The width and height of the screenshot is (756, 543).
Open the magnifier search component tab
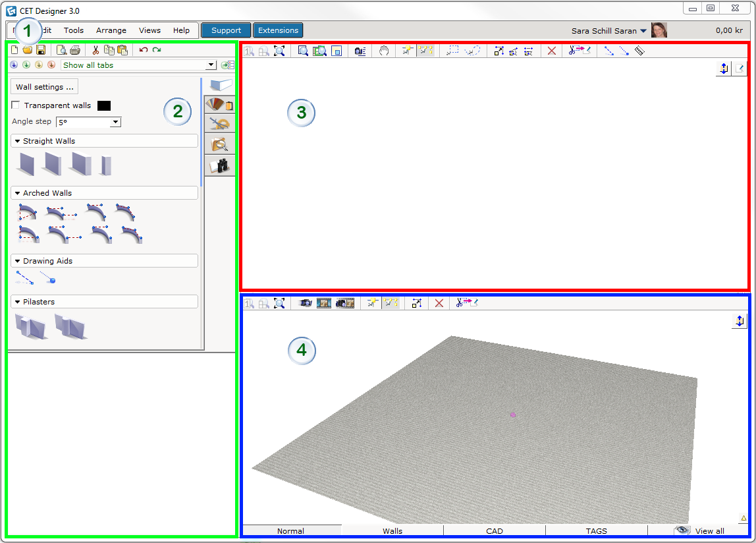(x=220, y=144)
